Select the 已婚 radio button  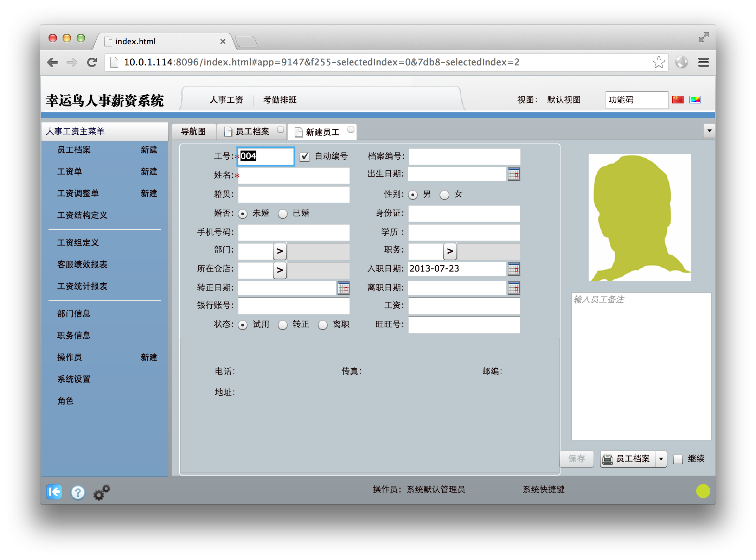point(283,214)
